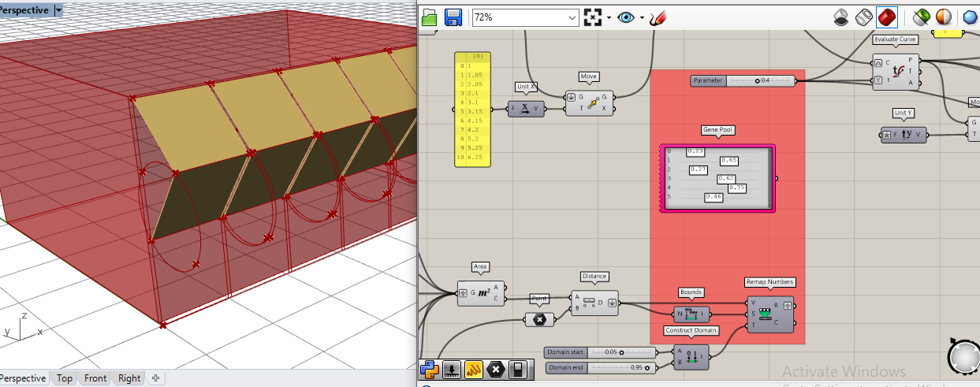Click the Move component G input flatten icon

572,98
